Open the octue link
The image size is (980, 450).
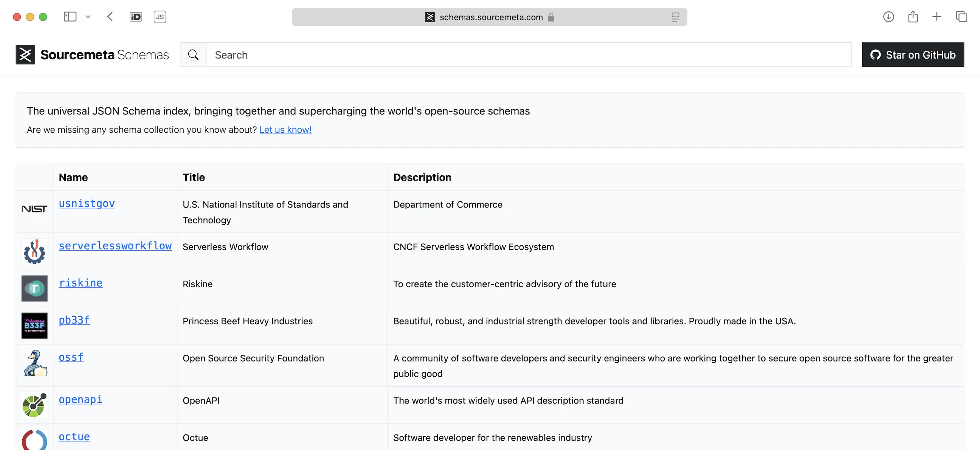point(74,437)
